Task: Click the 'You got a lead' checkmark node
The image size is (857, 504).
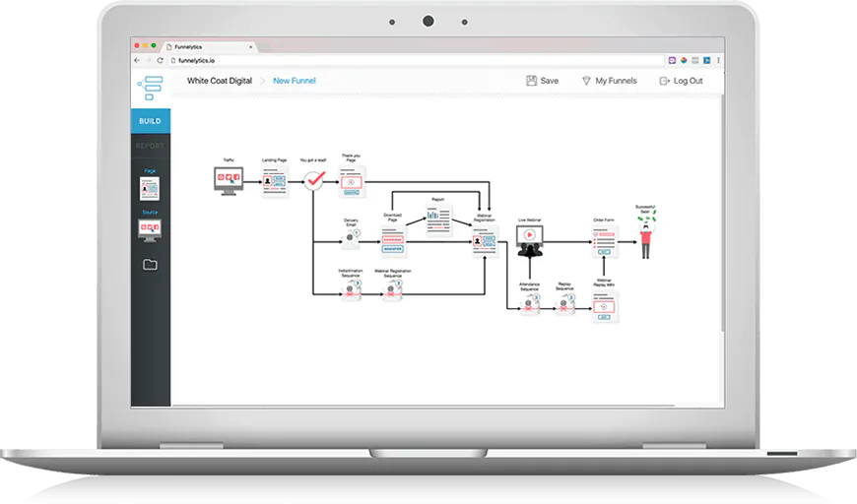Action: click(314, 180)
